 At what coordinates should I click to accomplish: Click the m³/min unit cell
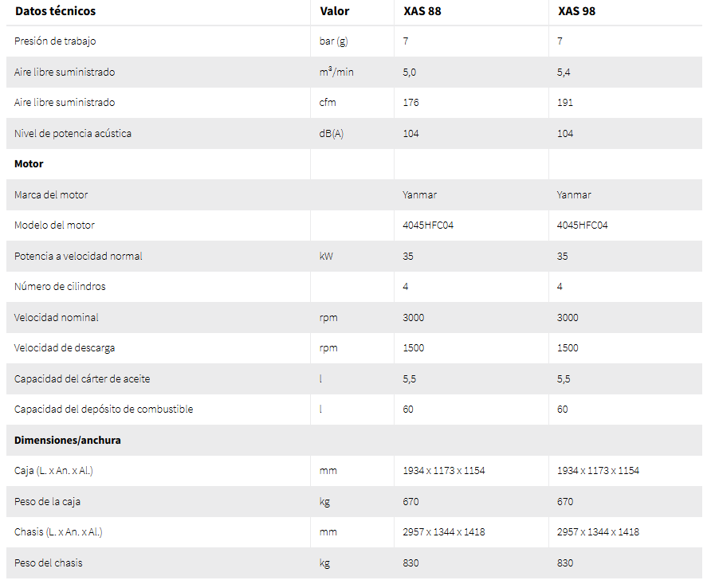pyautogui.click(x=336, y=72)
